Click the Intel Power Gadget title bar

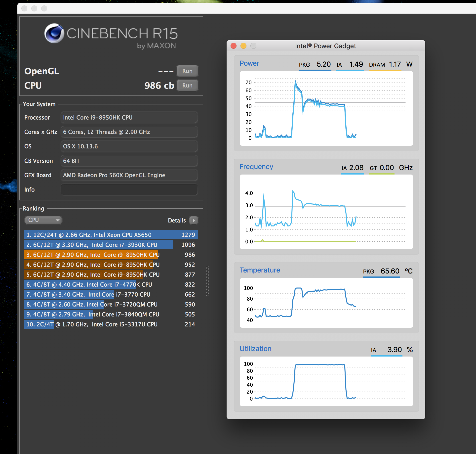(x=326, y=46)
